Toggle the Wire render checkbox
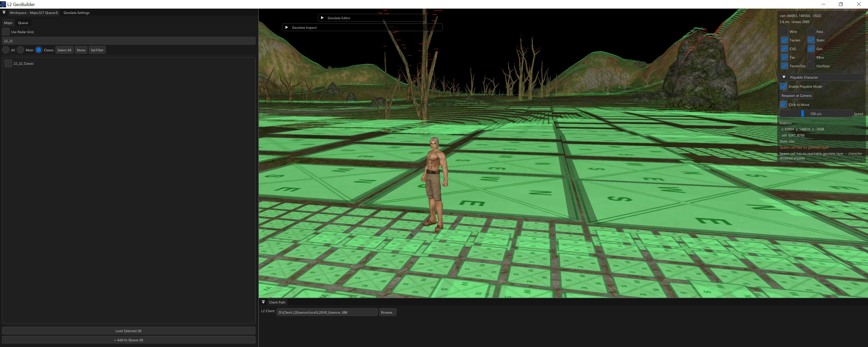 (784, 31)
